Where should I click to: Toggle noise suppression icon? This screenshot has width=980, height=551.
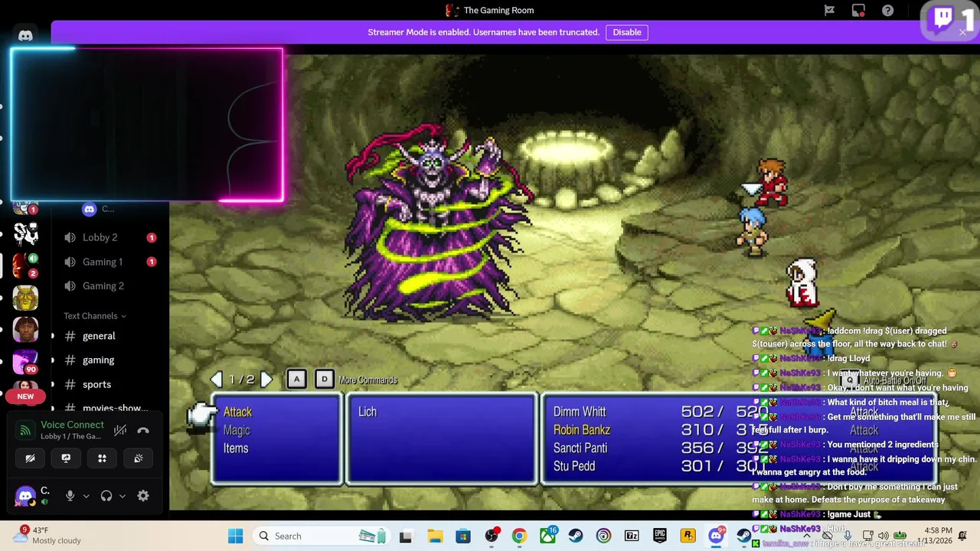[120, 430]
